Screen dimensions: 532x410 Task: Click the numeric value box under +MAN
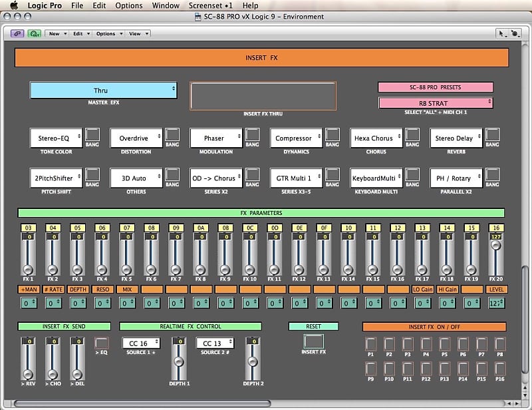tap(29, 303)
